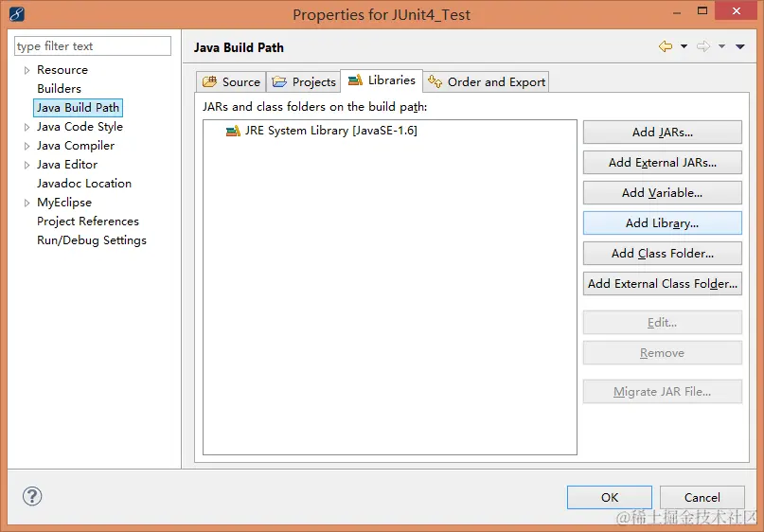
Task: Select Java Code Style page
Action: click(x=80, y=127)
